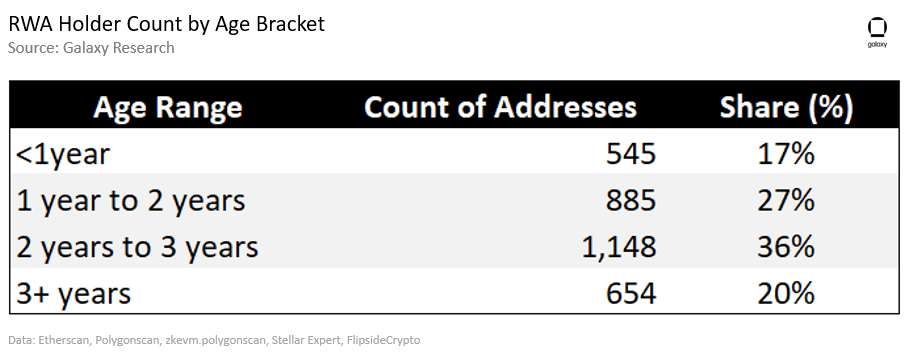Click the 545 address count cell

(x=631, y=155)
